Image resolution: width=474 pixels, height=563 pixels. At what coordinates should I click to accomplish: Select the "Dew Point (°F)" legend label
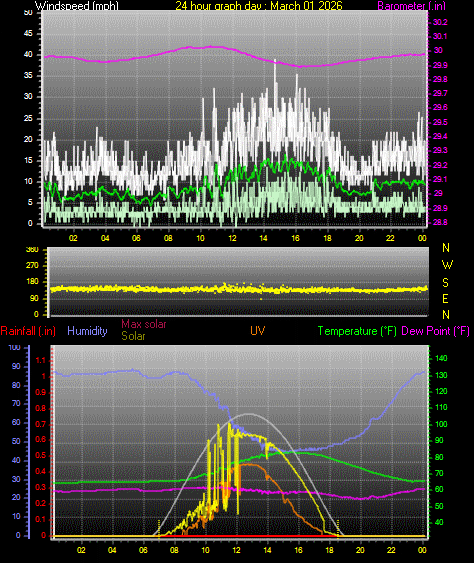pyautogui.click(x=436, y=331)
